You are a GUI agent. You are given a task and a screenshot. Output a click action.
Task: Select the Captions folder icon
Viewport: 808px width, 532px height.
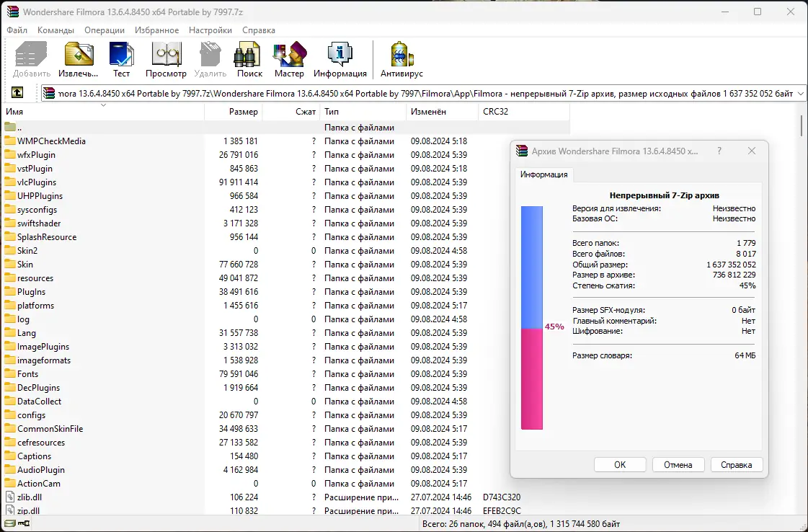click(10, 456)
